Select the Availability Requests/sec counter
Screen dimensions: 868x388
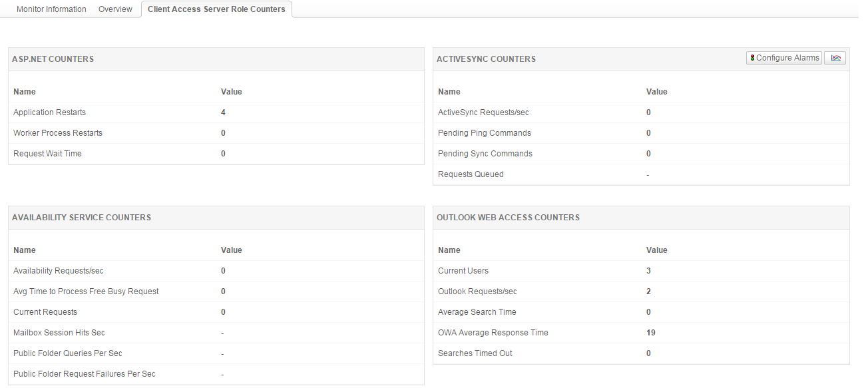click(59, 271)
